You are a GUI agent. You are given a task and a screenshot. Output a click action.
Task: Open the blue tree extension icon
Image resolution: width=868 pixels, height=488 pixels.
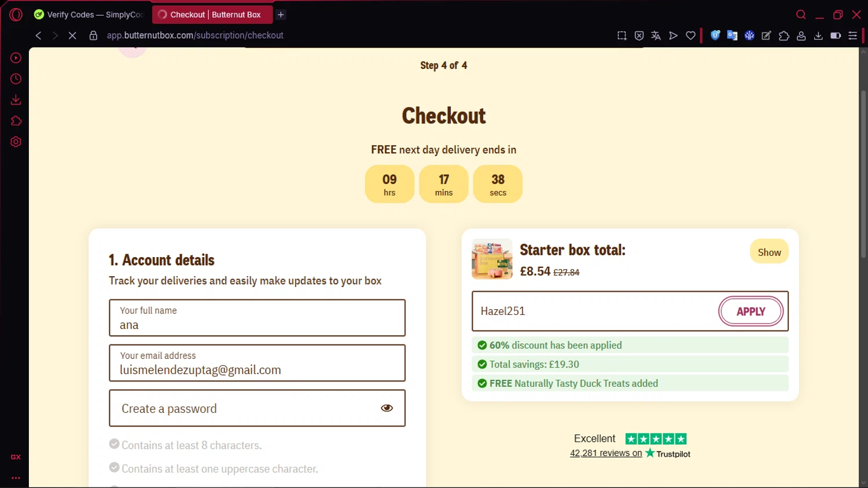[x=749, y=35]
